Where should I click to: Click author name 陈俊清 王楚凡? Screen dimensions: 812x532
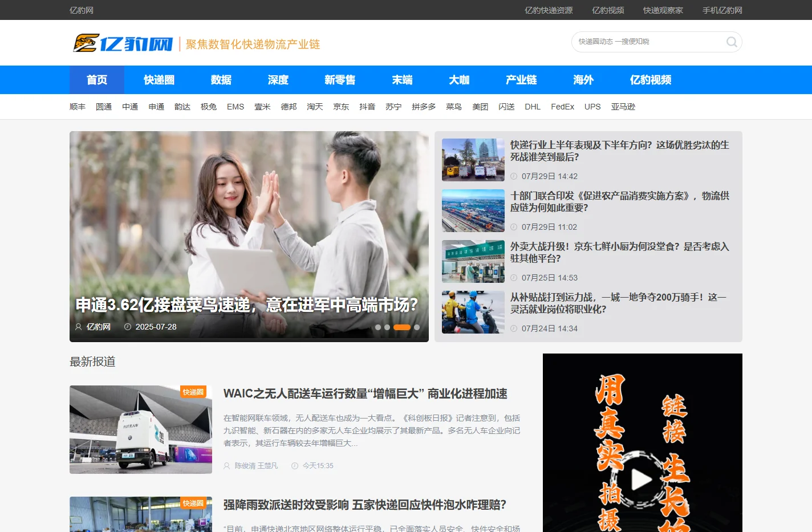click(x=256, y=466)
